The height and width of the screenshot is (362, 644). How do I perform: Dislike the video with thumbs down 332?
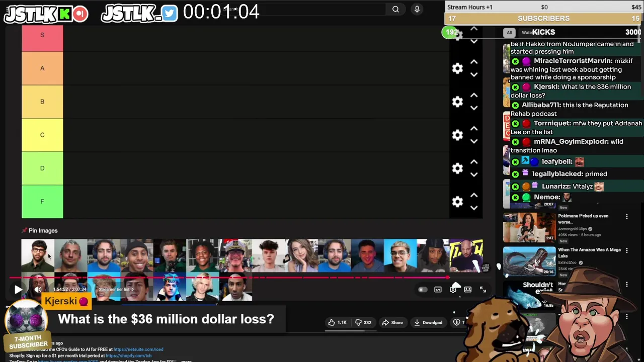(x=363, y=322)
